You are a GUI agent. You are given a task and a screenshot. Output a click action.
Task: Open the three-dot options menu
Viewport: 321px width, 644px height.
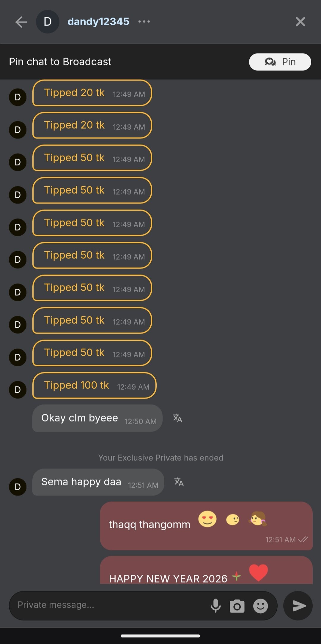tap(144, 22)
